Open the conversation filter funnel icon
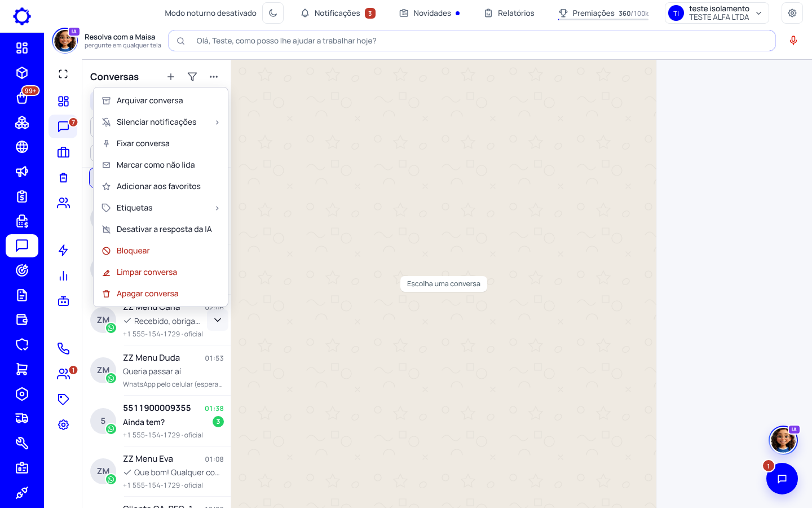This screenshot has width=812, height=508. [x=192, y=77]
